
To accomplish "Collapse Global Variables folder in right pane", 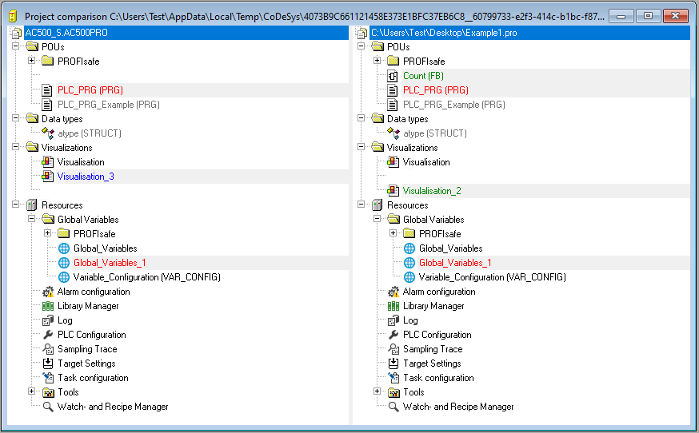I will click(x=378, y=219).
